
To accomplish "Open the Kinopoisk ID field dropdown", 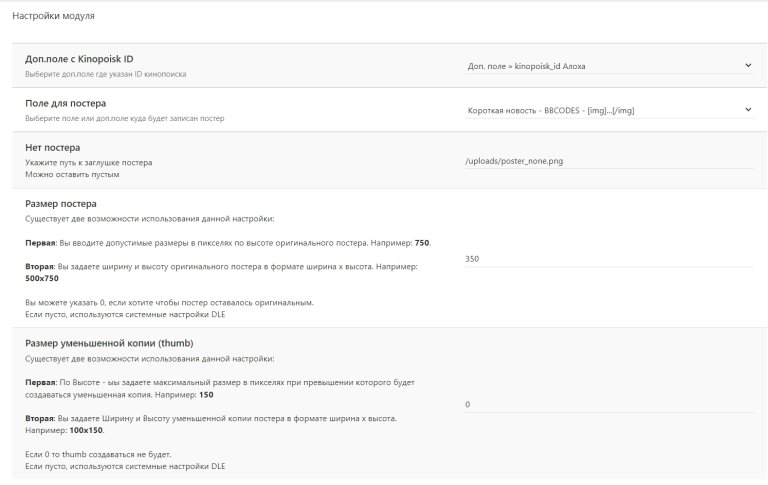I will 609,66.
